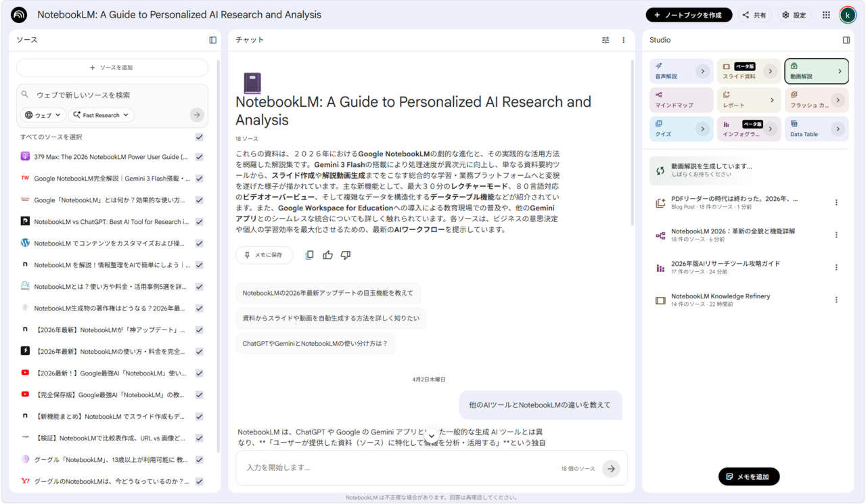Open chat settings via the tune icon

[x=606, y=40]
